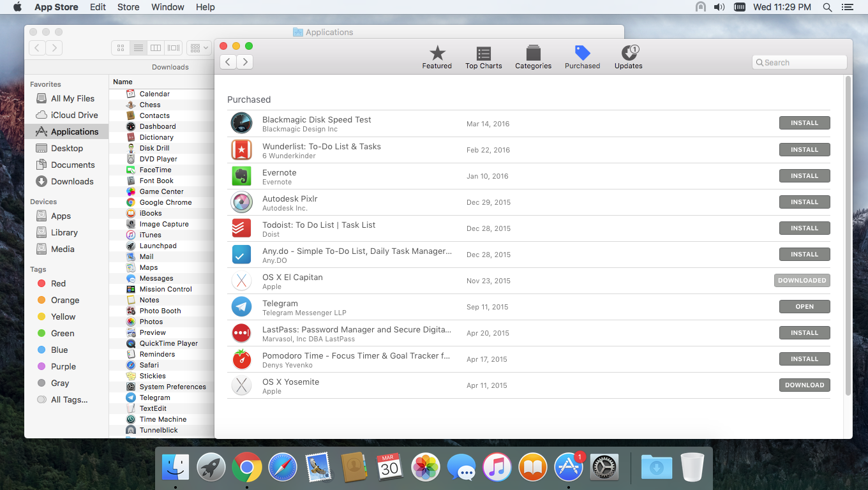This screenshot has height=490, width=868.
Task: Click the Autodesk Pixlr app icon
Action: (x=241, y=202)
